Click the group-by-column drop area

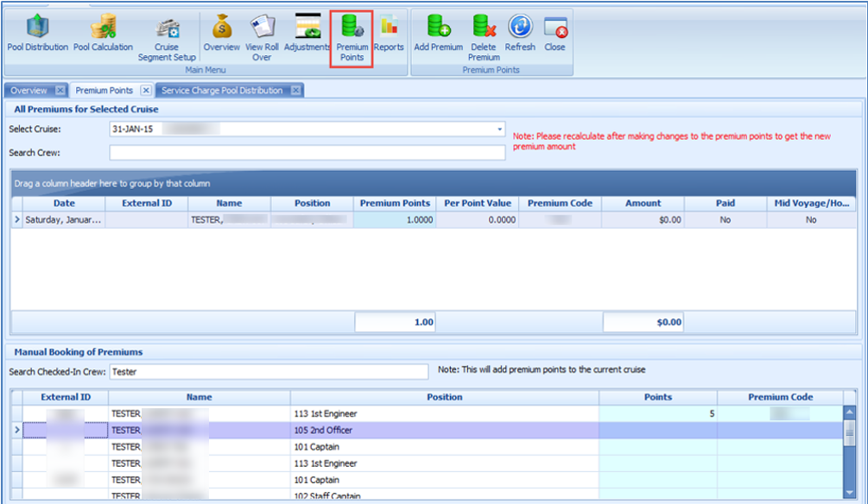point(434,183)
